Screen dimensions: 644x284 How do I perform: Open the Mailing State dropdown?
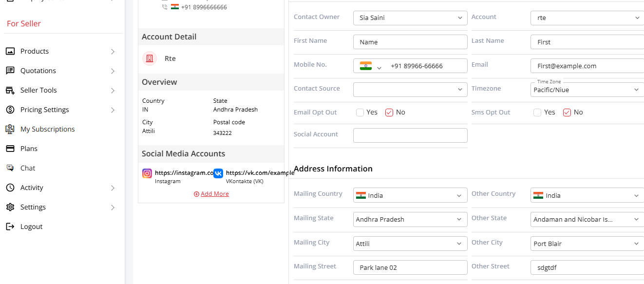(410, 219)
